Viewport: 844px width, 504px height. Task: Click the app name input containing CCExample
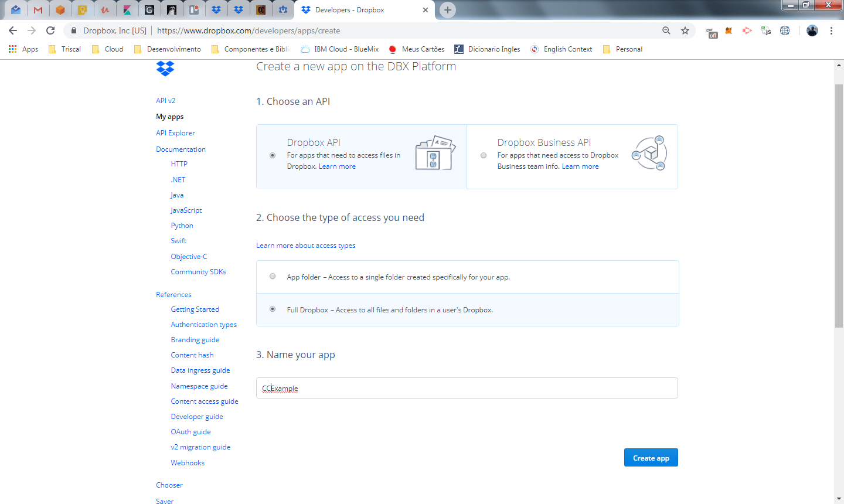tap(467, 388)
